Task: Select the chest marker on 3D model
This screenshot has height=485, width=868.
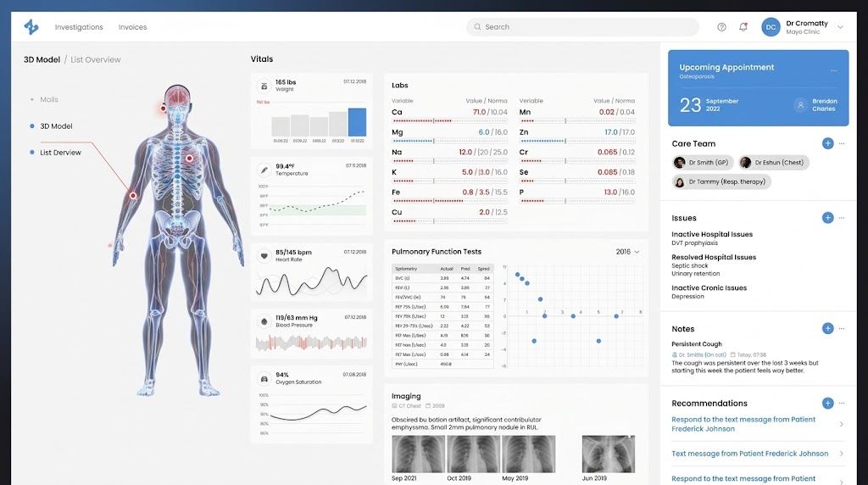Action: click(189, 159)
